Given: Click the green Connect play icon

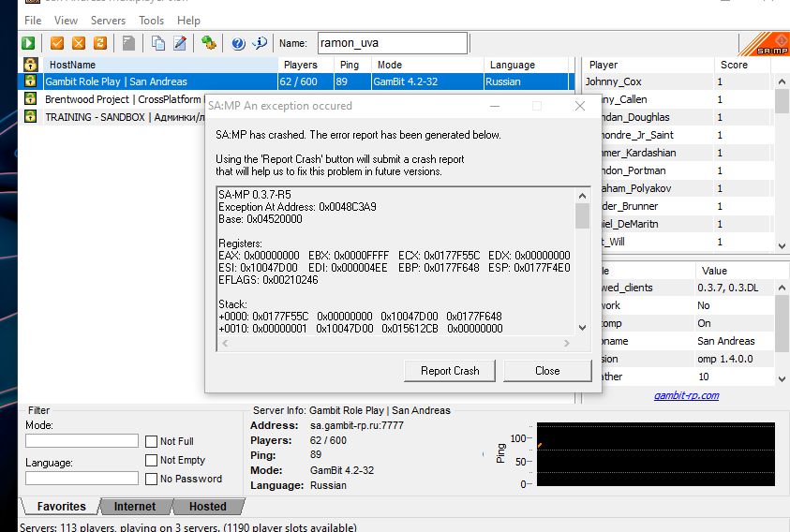Looking at the screenshot, I should click(x=29, y=43).
